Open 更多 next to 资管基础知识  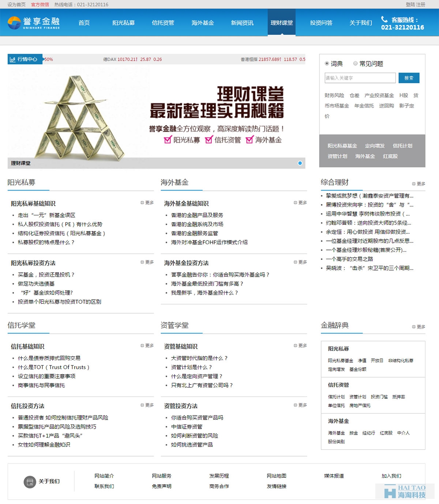(x=300, y=345)
